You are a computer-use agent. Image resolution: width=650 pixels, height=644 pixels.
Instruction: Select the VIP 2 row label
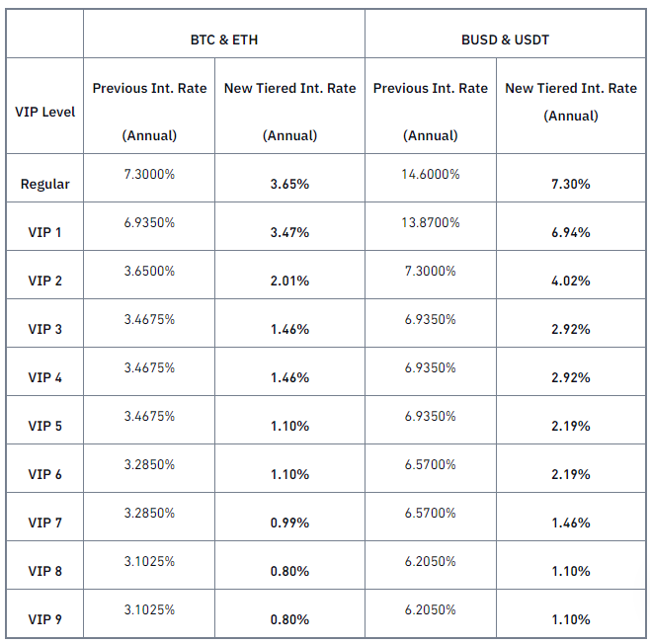coord(44,281)
